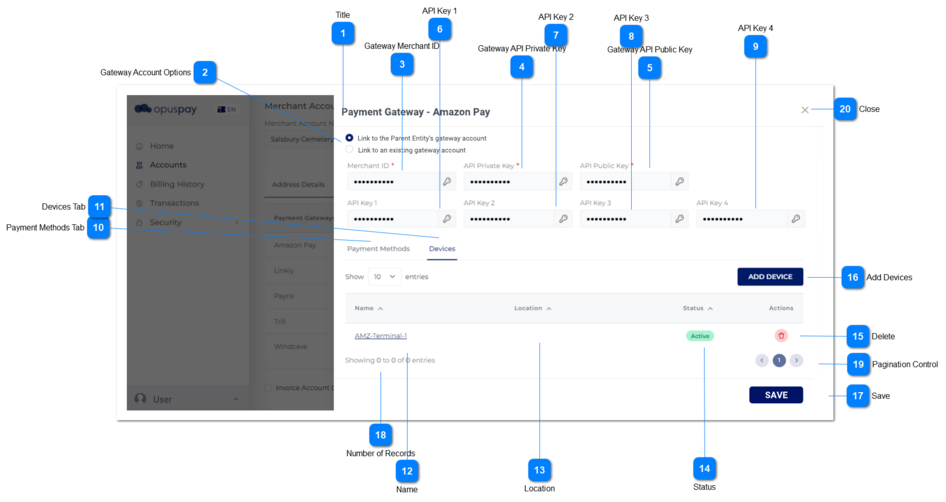Open the entries-per-page dropdown showing 10

tap(384, 276)
